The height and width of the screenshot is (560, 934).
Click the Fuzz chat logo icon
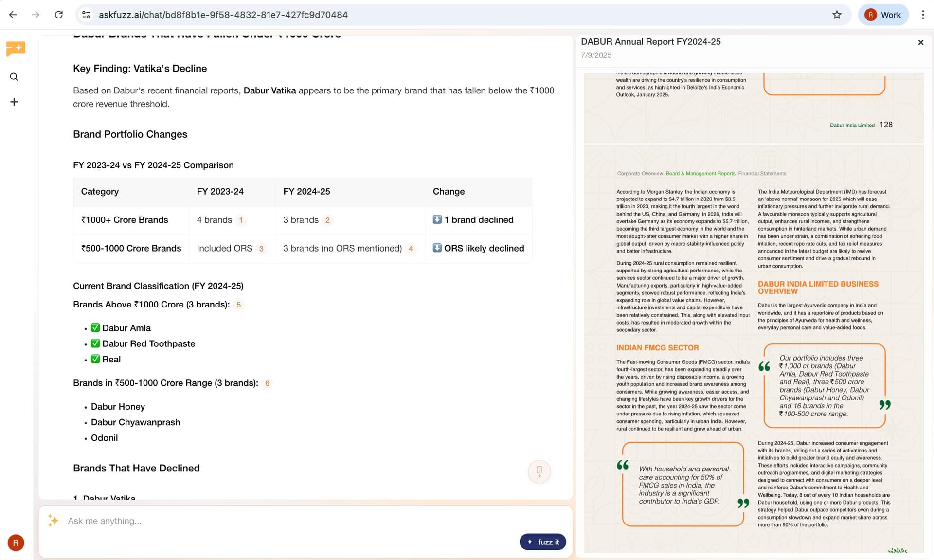click(x=15, y=48)
